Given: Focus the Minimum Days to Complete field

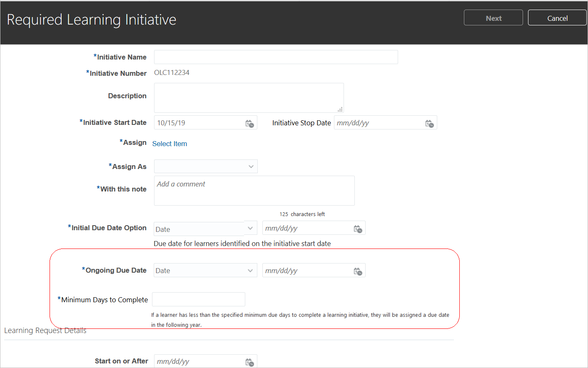Looking at the screenshot, I should (199, 299).
